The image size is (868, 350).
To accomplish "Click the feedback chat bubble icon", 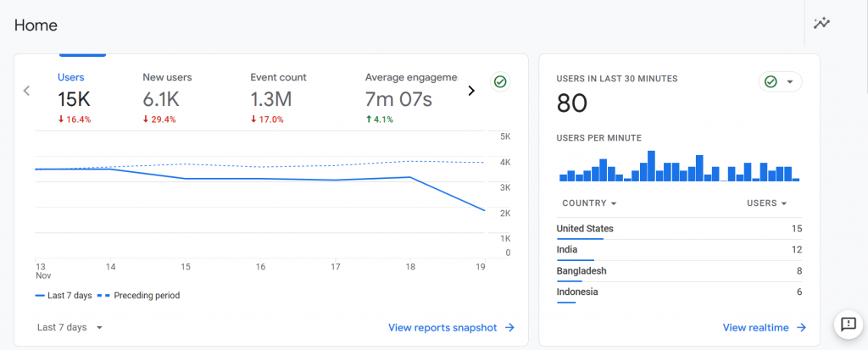I will (x=847, y=323).
